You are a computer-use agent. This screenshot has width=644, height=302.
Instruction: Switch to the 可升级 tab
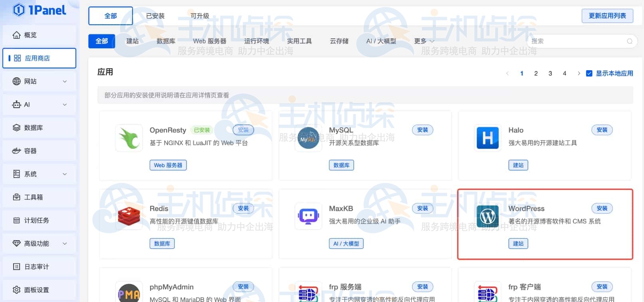click(200, 16)
